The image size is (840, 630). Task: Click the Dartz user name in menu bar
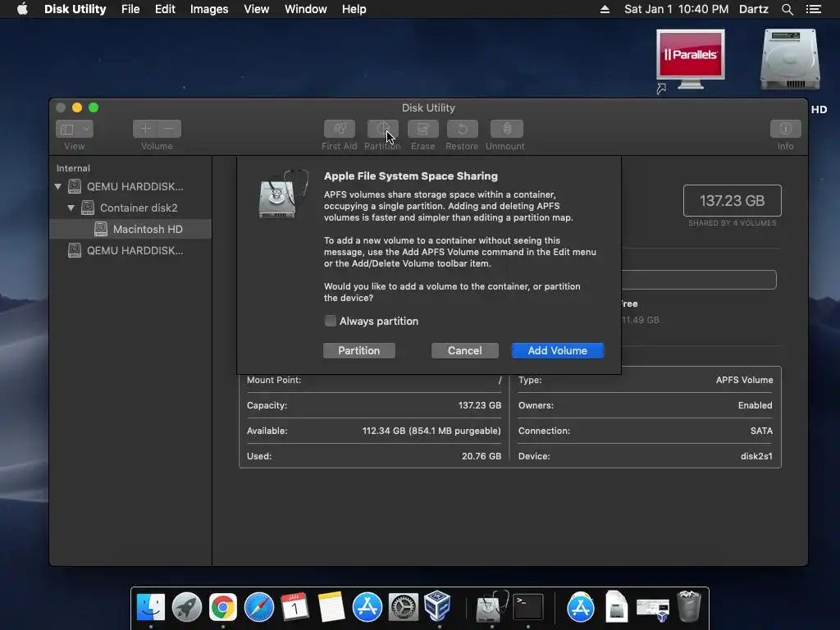pyautogui.click(x=753, y=9)
